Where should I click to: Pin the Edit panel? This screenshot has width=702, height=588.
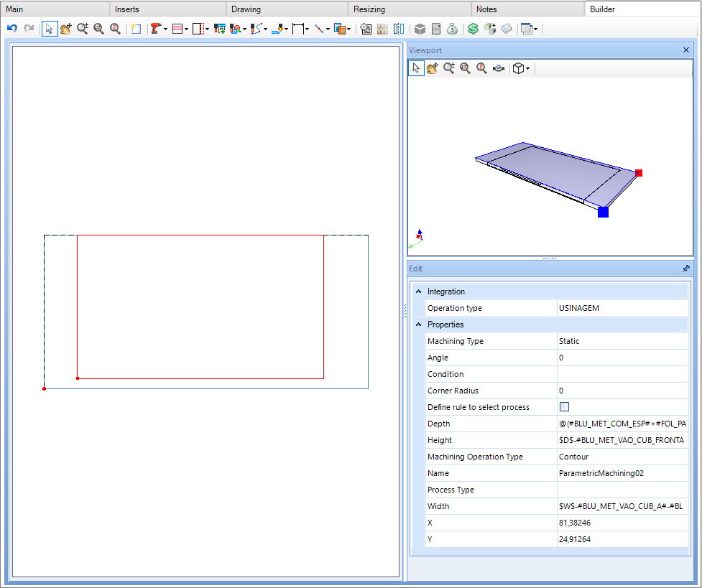click(x=686, y=269)
